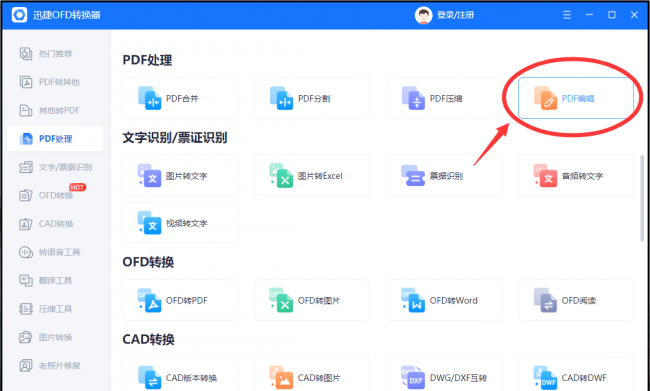Click the 老照片修复 sidebar icon
Image resolution: width=650 pixels, height=391 pixels.
[26, 365]
